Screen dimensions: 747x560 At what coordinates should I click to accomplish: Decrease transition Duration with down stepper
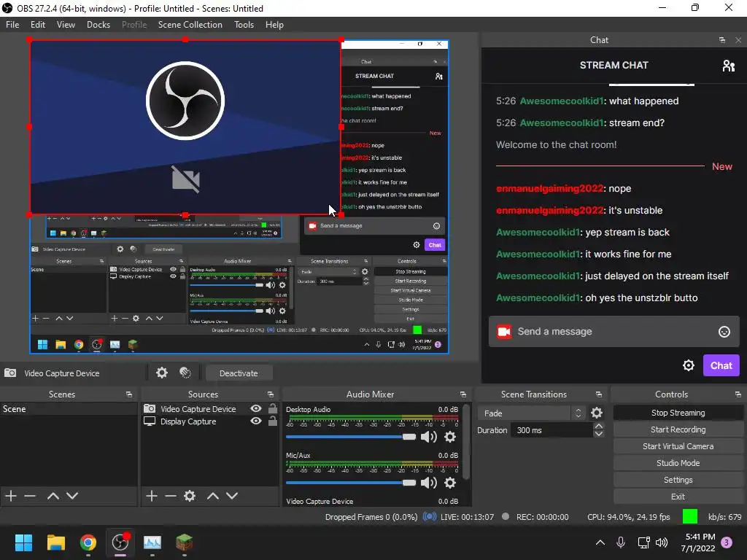pos(599,434)
